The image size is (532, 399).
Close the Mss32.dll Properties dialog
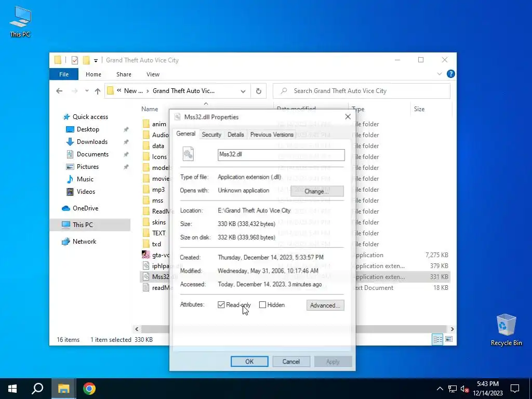[x=348, y=117]
